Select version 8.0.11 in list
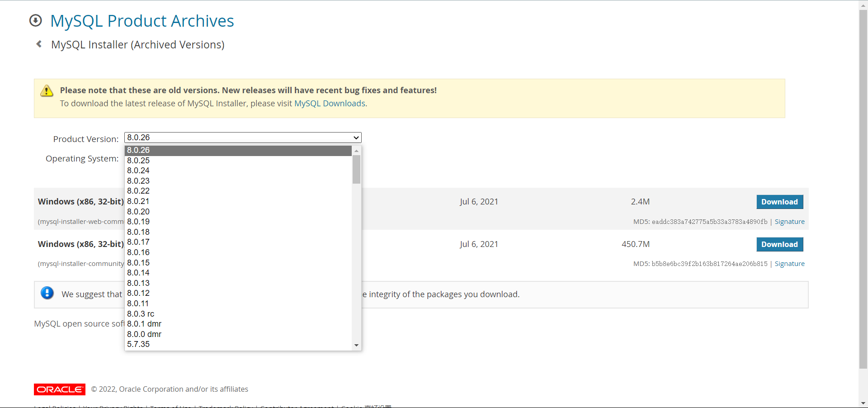868x408 pixels. pos(238,304)
